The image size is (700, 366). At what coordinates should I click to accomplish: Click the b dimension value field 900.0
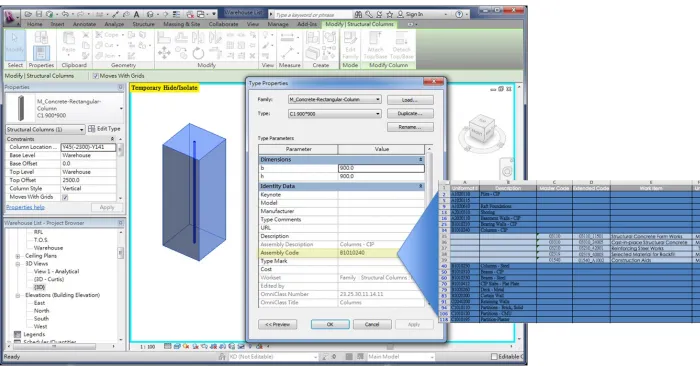381,168
